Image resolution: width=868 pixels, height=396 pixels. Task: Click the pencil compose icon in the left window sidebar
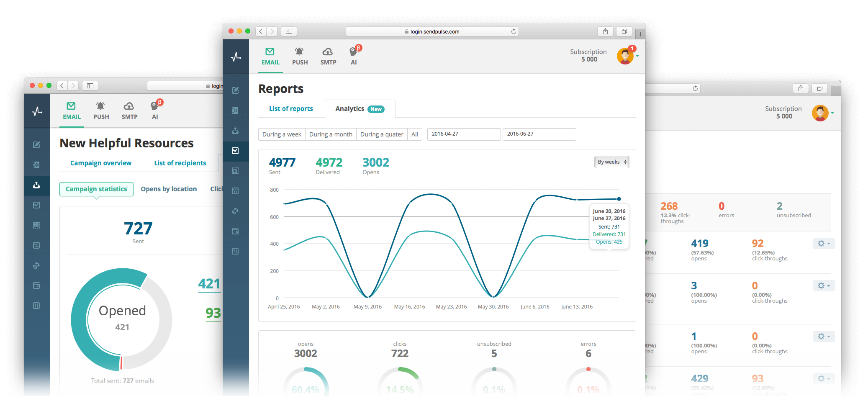pos(36,145)
